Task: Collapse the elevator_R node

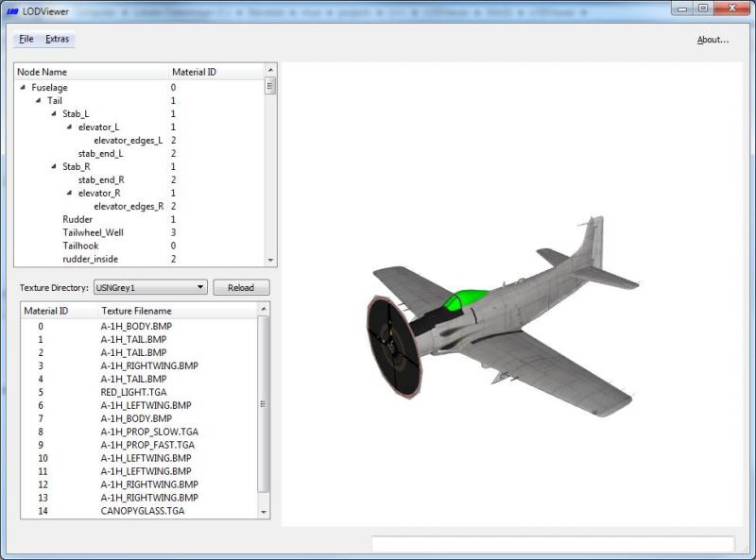Action: tap(69, 193)
